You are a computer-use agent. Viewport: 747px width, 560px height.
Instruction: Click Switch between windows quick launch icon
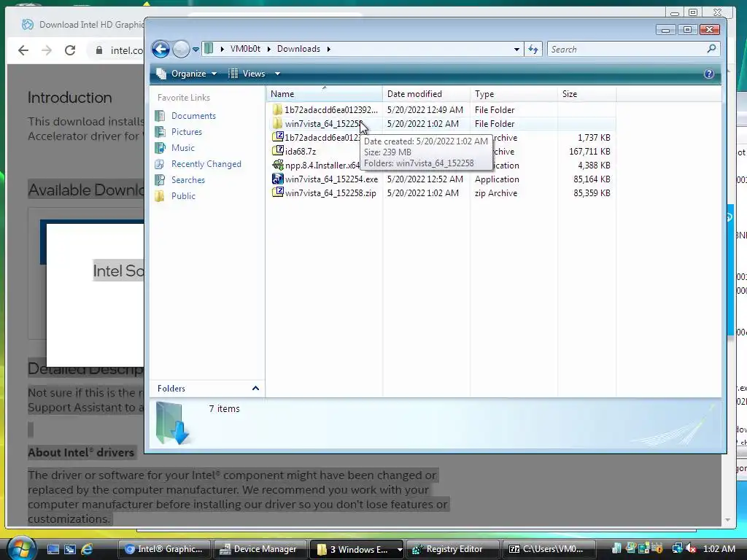click(x=69, y=550)
